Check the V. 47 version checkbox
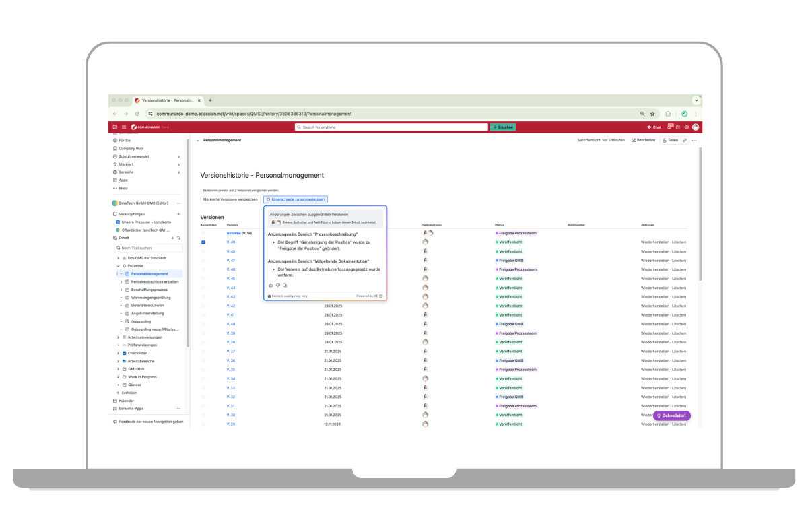 point(203,260)
